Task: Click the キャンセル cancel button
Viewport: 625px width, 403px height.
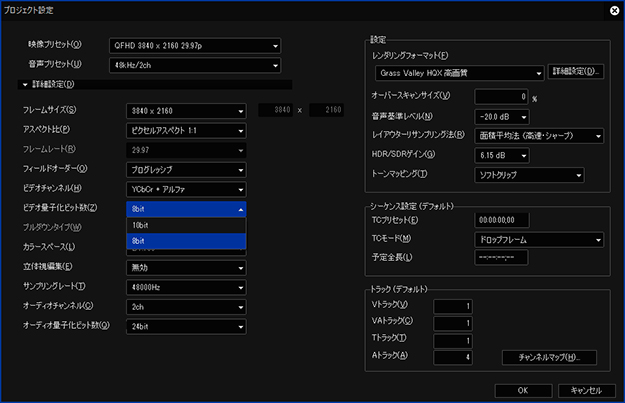Action: pos(586,391)
